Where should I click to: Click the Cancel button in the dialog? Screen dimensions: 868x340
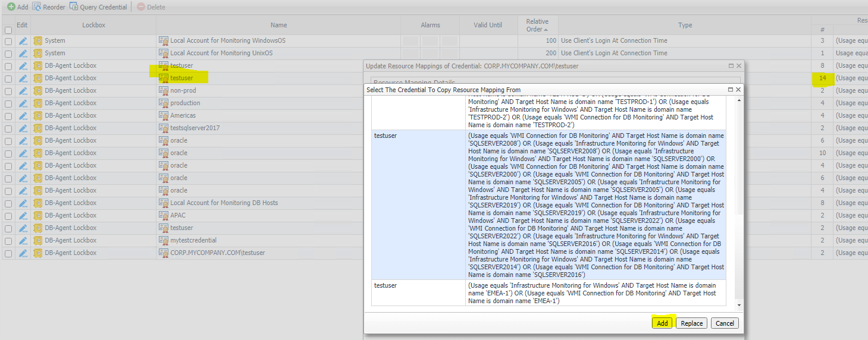tap(725, 323)
